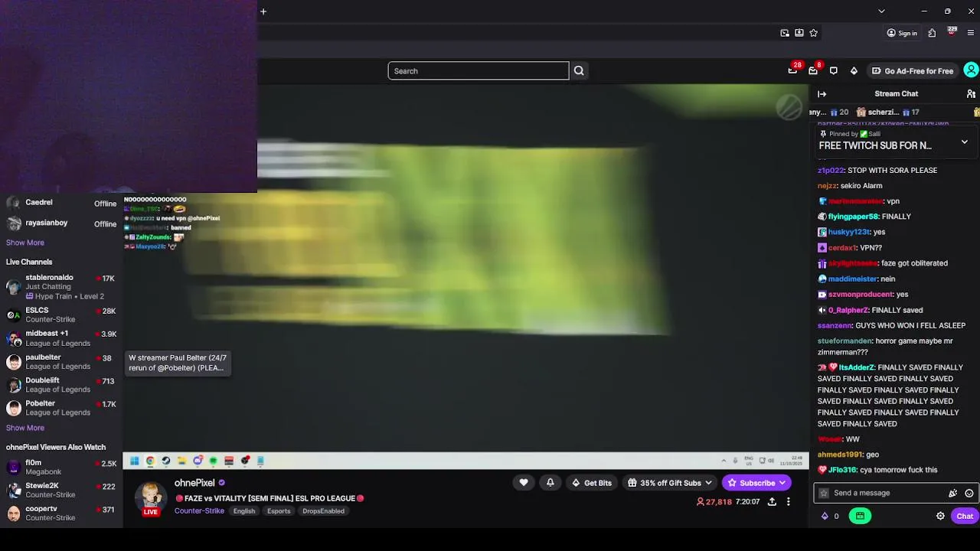Screen dimensions: 980x551
Task: Open the chat community users icon
Action: click(971, 94)
